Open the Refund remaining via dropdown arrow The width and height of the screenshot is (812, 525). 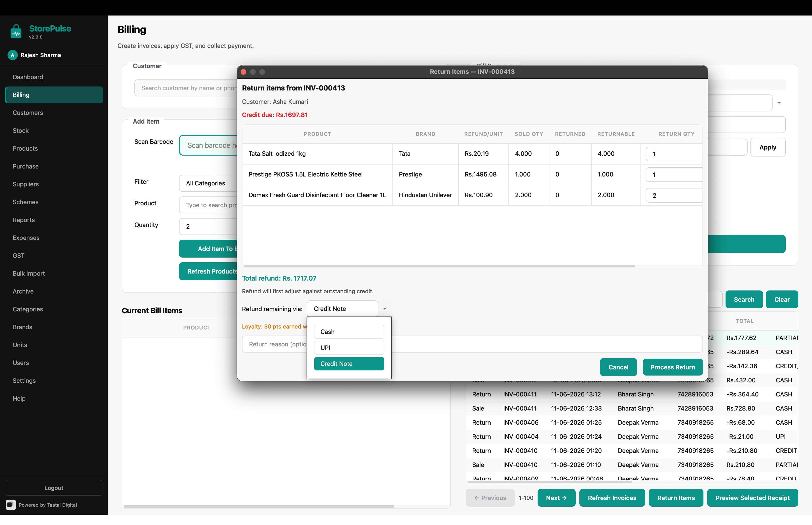coord(385,309)
